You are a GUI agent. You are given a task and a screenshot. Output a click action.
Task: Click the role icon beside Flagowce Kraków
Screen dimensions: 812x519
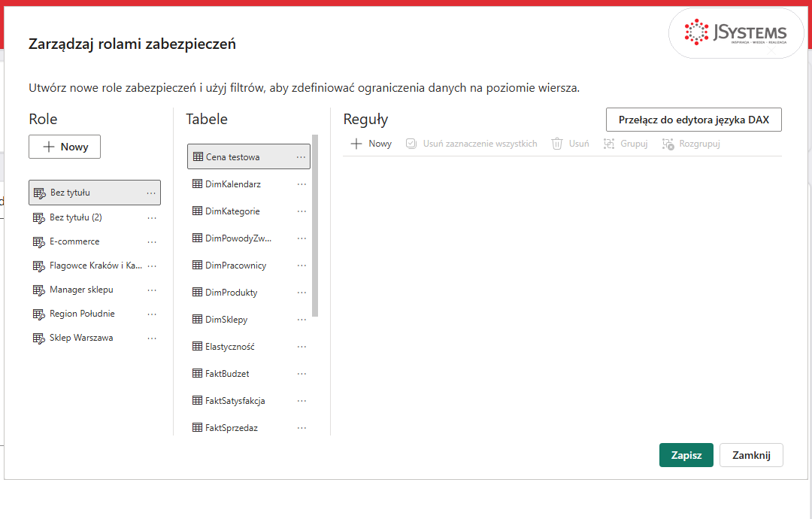click(39, 266)
